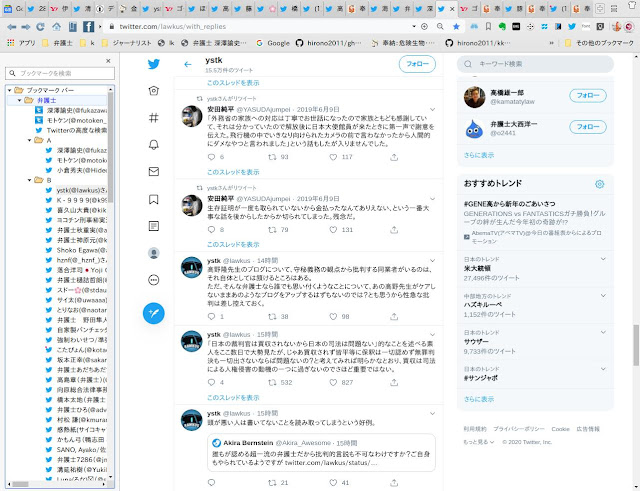Click さらに表示 under follow suggestions

[479, 155]
